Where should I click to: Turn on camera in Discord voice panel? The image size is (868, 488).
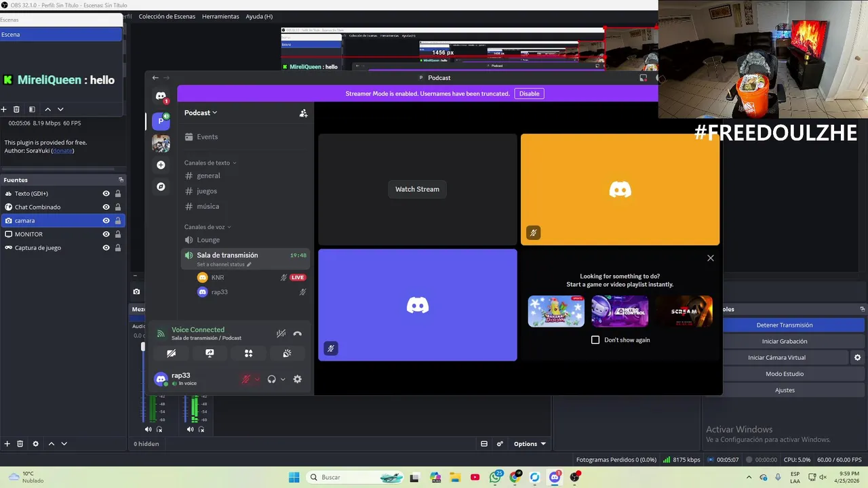coord(171,353)
